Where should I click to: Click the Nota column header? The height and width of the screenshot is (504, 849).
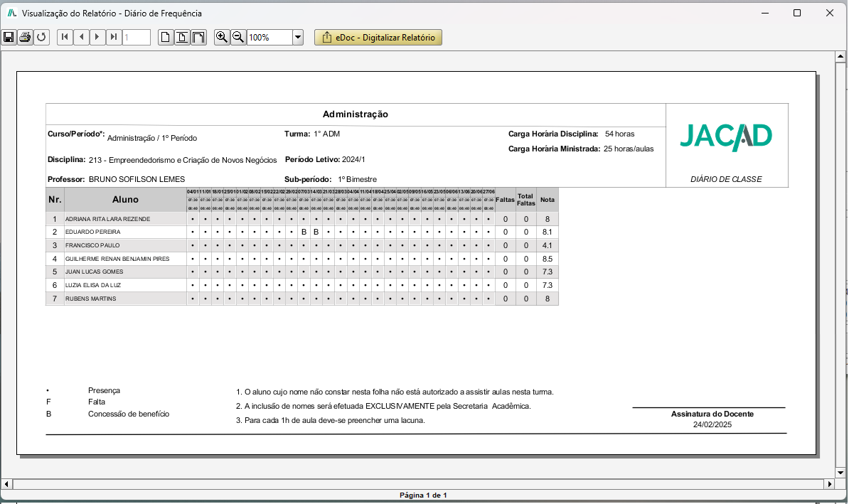(548, 200)
